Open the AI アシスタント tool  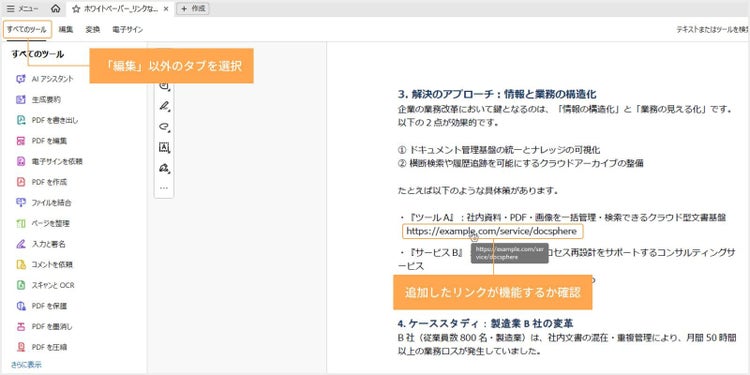tap(45, 79)
